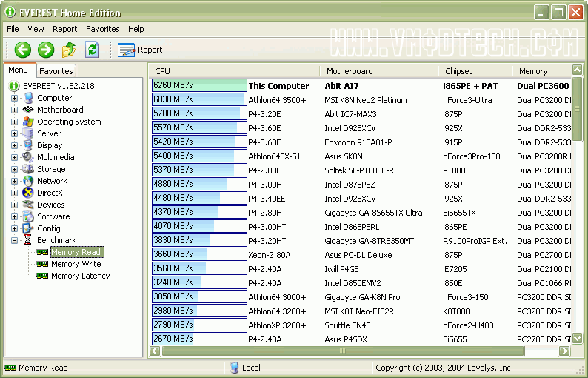Open the Report wizard toolbar button
Viewport: 588px width, 378px height.
[139, 50]
